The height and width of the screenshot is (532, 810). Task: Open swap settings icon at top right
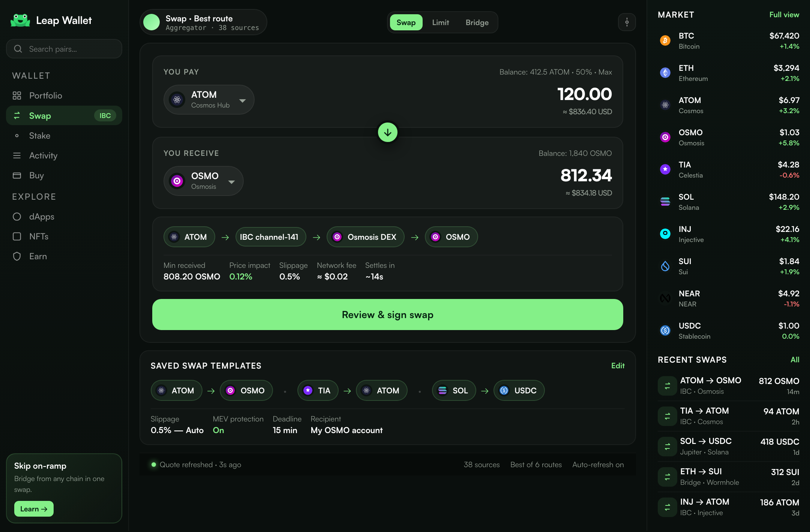click(627, 22)
